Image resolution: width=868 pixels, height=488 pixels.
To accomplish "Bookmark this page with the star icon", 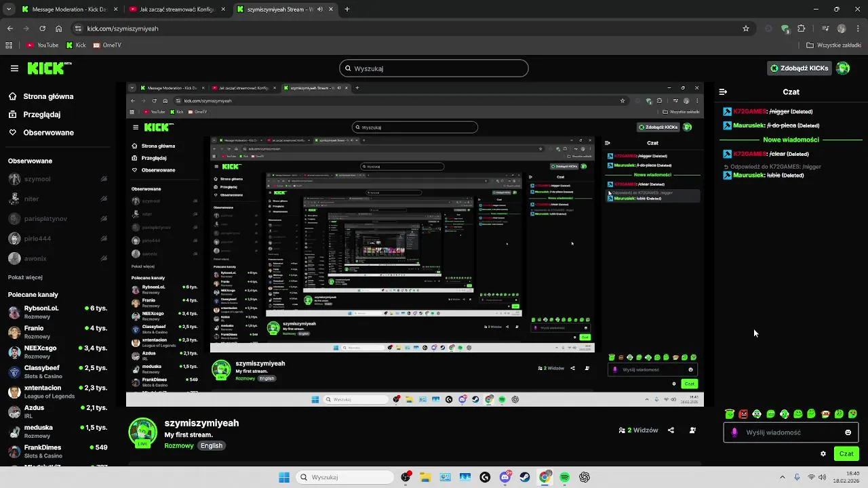I will [x=746, y=28].
